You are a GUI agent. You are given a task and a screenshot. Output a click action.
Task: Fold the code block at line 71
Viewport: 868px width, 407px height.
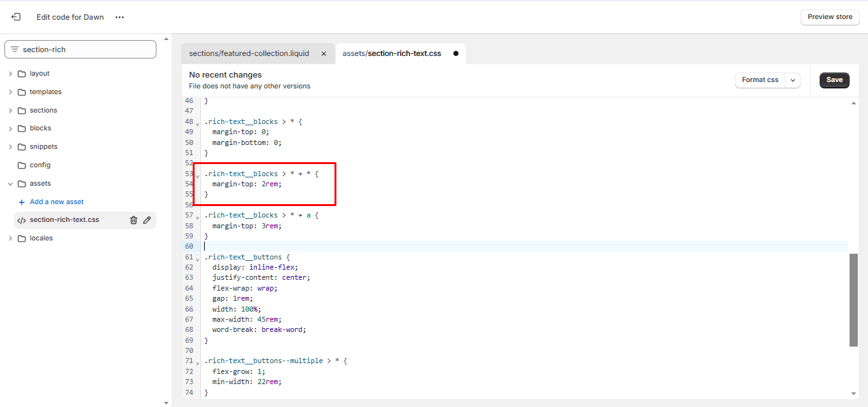pos(198,362)
